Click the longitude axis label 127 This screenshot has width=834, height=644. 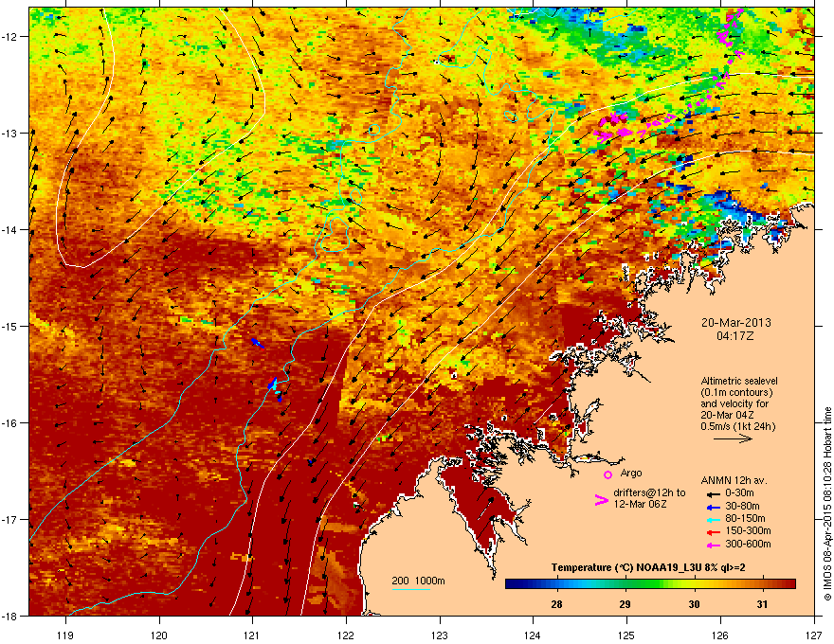813,635
